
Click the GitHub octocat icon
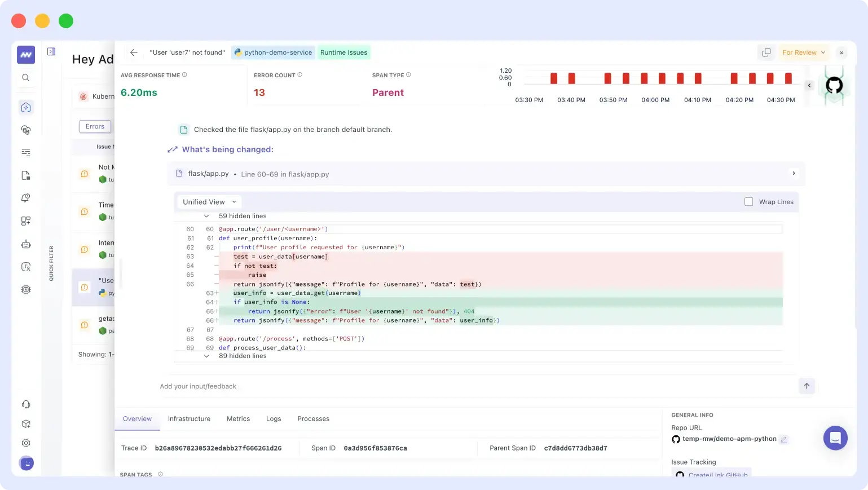[834, 85]
